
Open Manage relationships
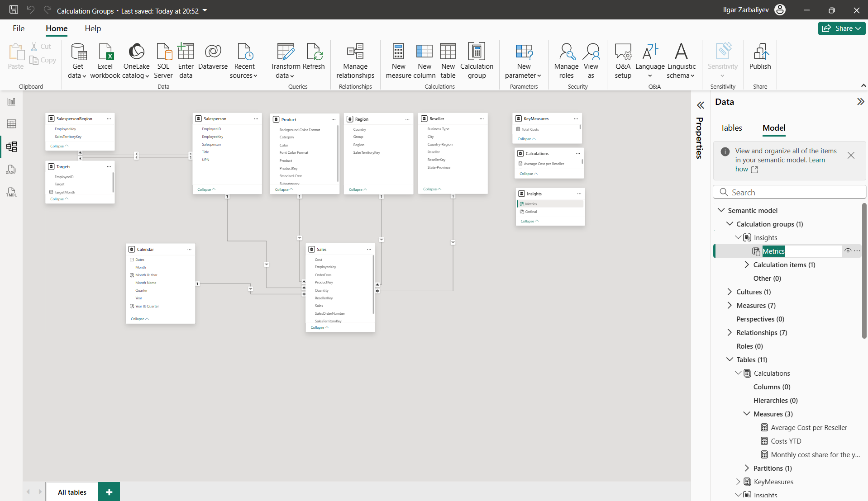(x=355, y=61)
